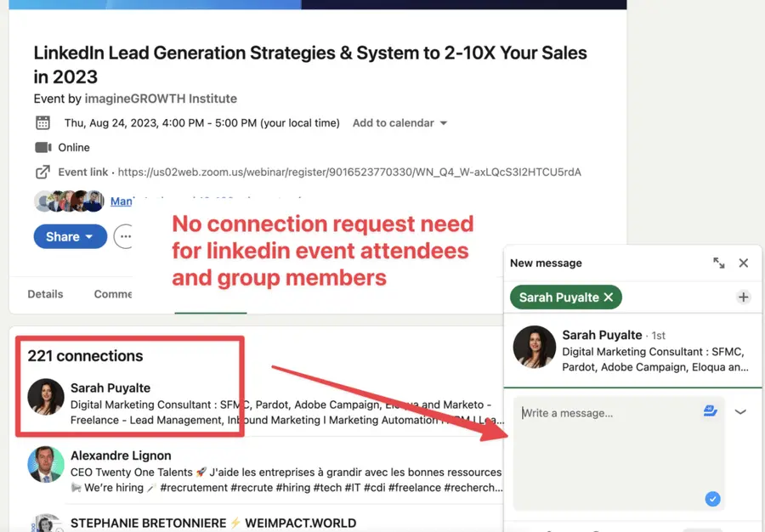Click the video camera icon next to Online
Viewport: 765px width, 532px height.
pos(42,147)
